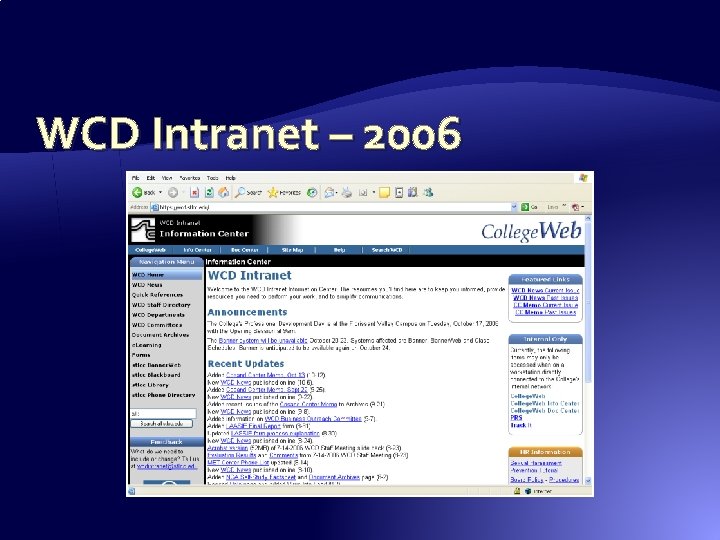The image size is (720, 540).
Task: Click the Search stlcc.edu button
Action: pos(162,424)
